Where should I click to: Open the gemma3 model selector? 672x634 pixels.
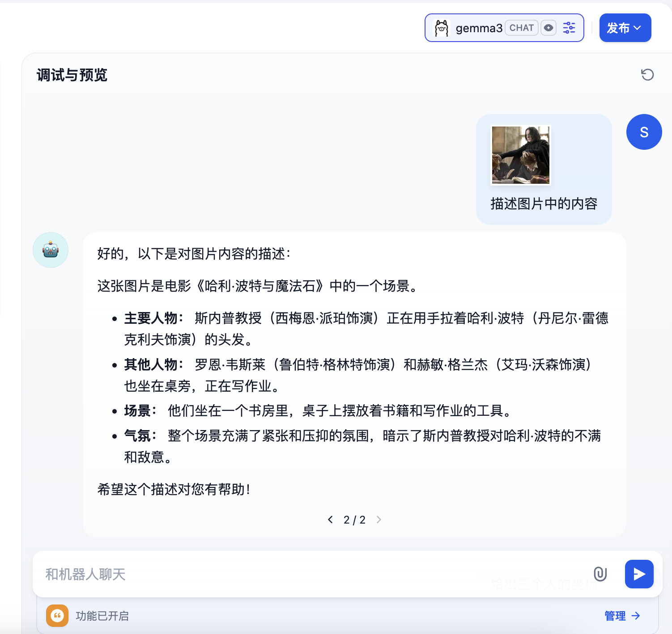coord(504,28)
